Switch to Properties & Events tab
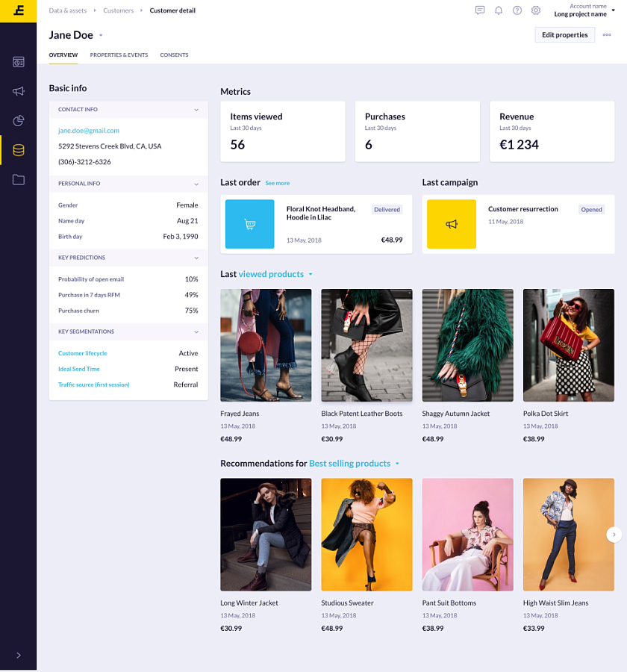Screen dimensions: 627x672 [119, 55]
